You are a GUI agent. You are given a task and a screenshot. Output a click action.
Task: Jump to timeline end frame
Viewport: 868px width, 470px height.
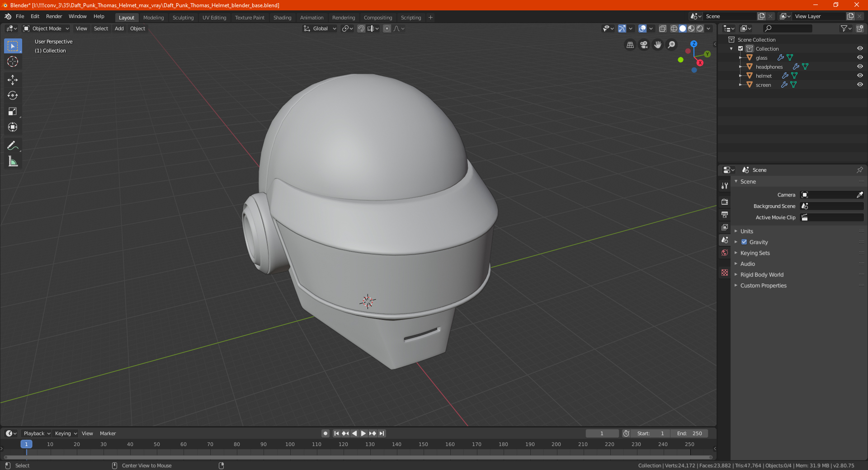pyautogui.click(x=382, y=433)
